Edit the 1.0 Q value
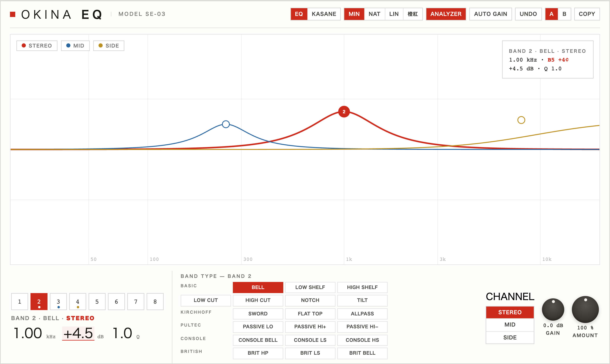This screenshot has height=364, width=610. [x=122, y=333]
